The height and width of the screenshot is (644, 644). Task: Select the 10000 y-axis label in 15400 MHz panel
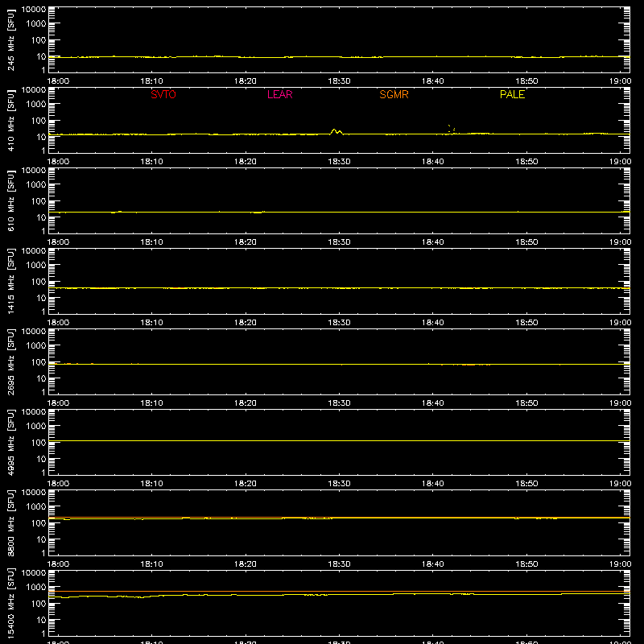click(x=34, y=573)
